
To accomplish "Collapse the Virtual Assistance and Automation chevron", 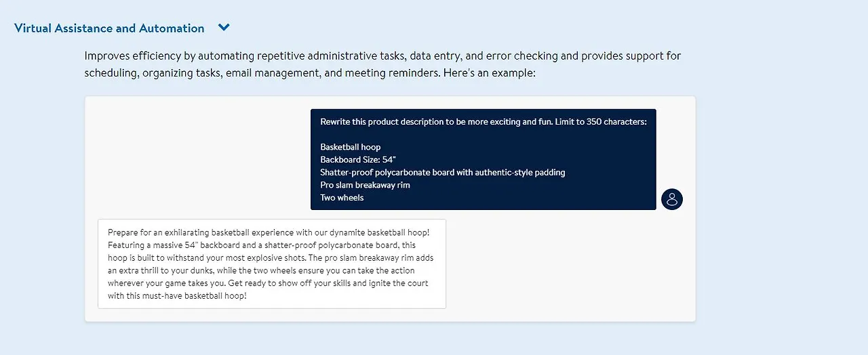I will click(224, 28).
